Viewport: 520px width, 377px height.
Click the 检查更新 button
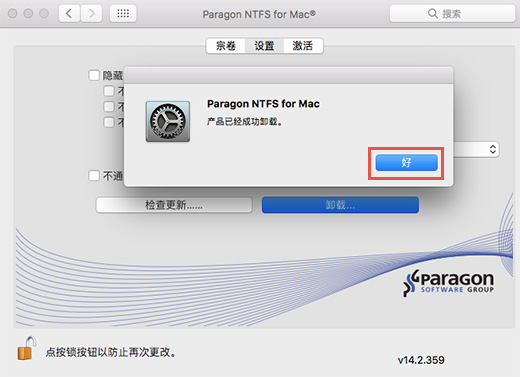coord(174,205)
